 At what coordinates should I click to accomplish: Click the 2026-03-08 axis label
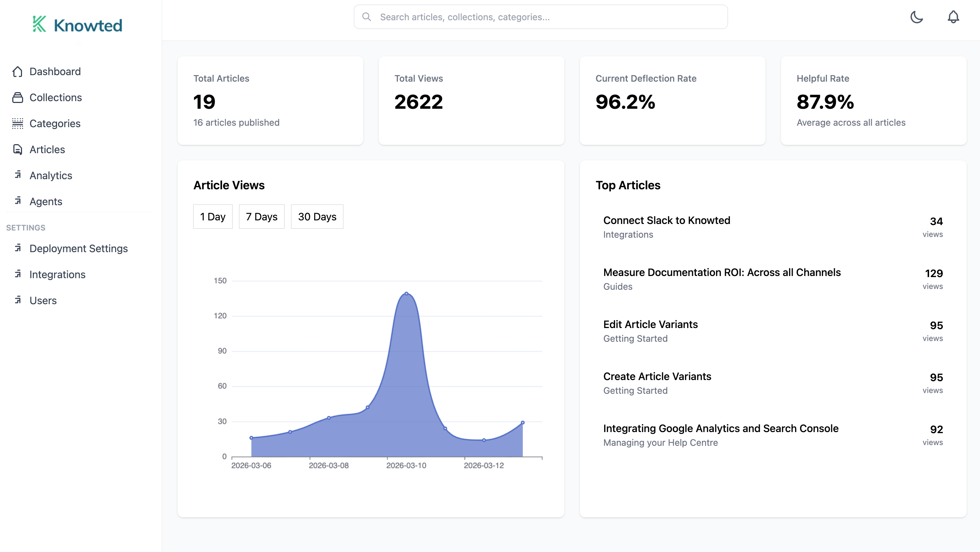pos(329,466)
